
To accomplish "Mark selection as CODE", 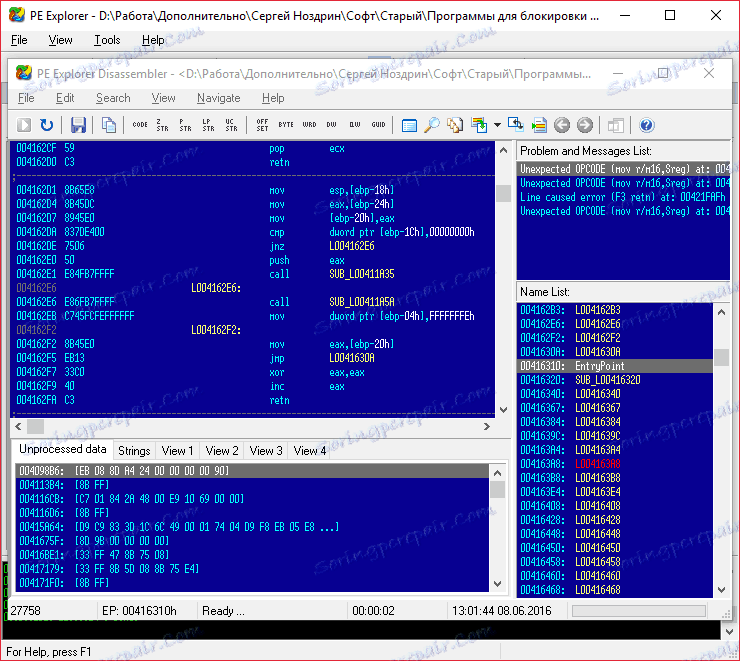I will pos(140,125).
